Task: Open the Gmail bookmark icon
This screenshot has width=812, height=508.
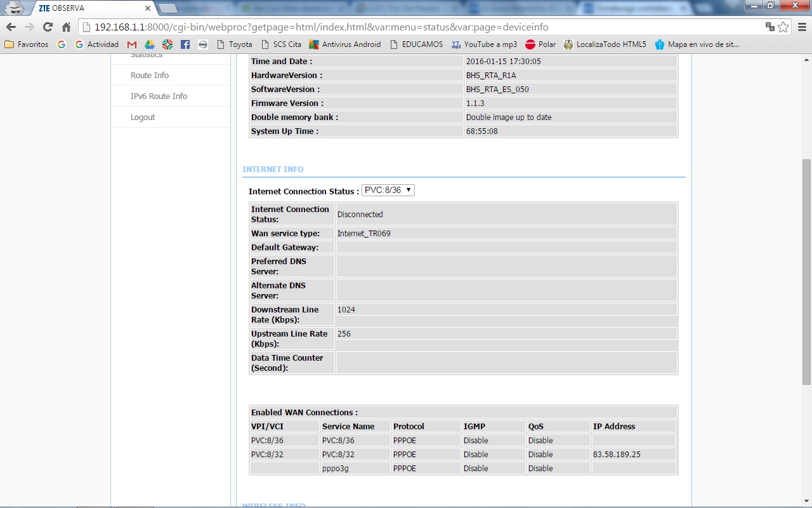Action: [x=132, y=44]
